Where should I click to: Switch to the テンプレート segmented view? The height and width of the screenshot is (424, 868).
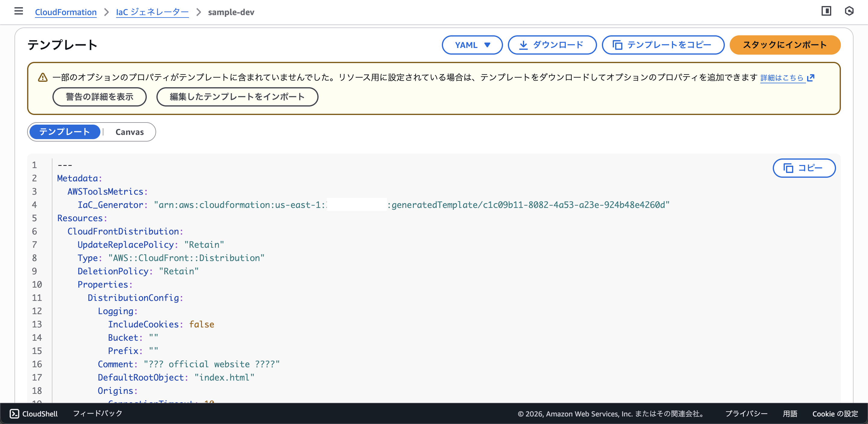click(65, 132)
